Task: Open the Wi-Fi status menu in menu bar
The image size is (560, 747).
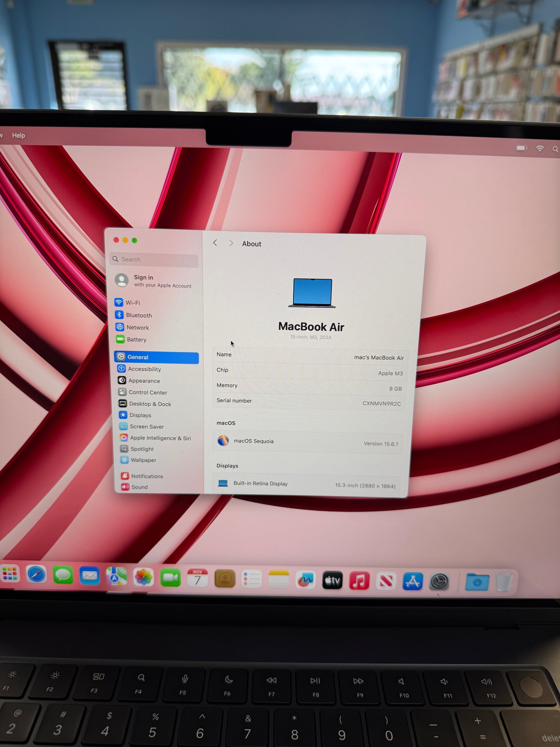Action: tap(540, 148)
